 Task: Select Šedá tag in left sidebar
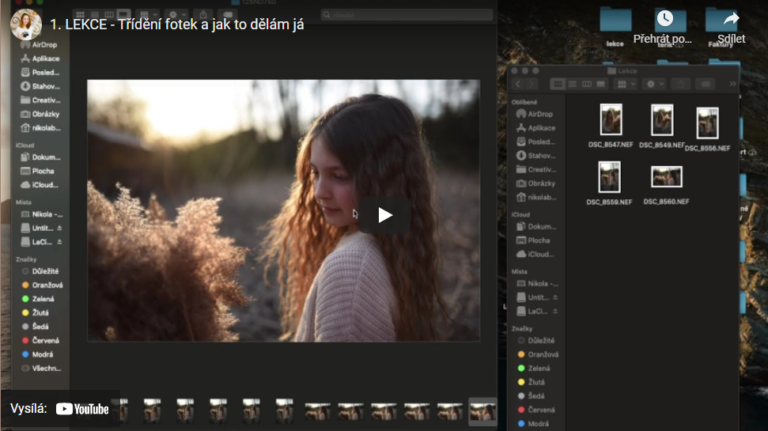35,326
